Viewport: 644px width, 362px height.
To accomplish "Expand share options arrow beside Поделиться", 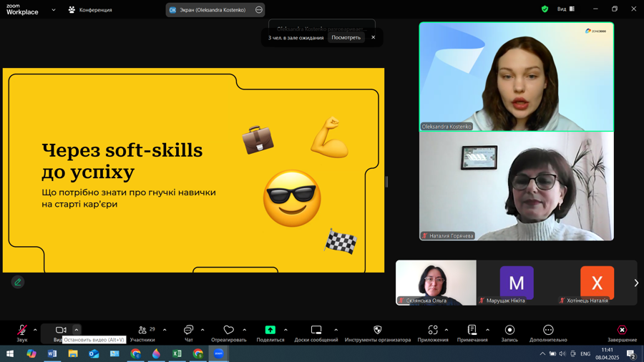I will pyautogui.click(x=286, y=330).
